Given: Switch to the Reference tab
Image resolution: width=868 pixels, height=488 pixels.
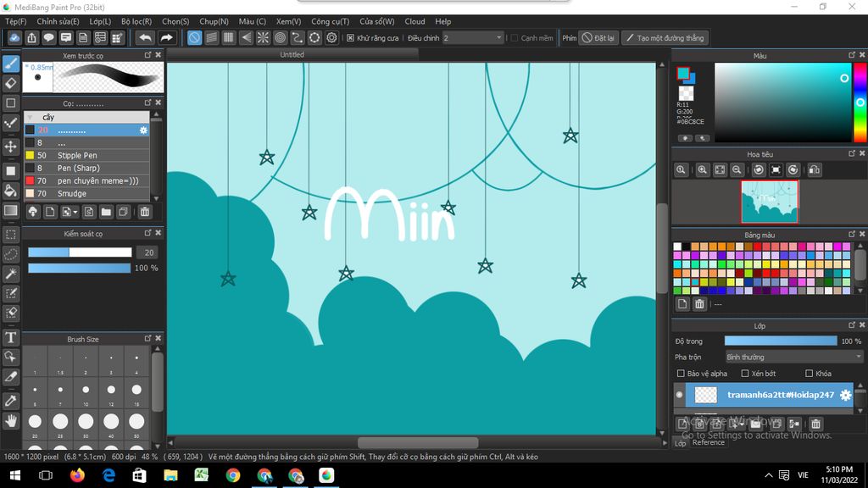Looking at the screenshot, I should coord(708,442).
